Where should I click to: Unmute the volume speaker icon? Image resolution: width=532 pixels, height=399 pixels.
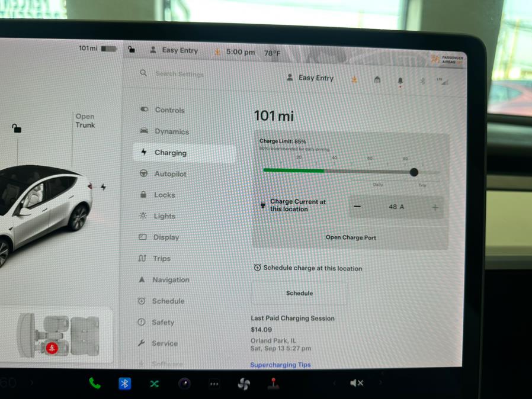357,383
